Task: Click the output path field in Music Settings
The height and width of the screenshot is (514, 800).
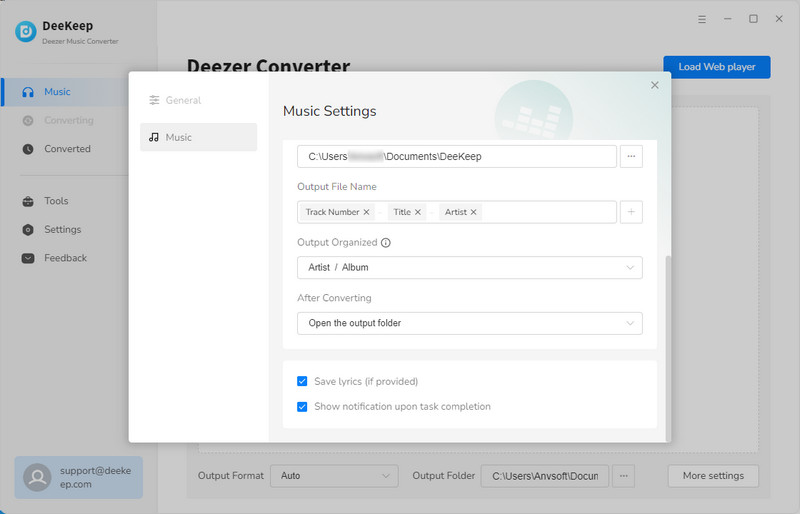Action: click(x=457, y=156)
